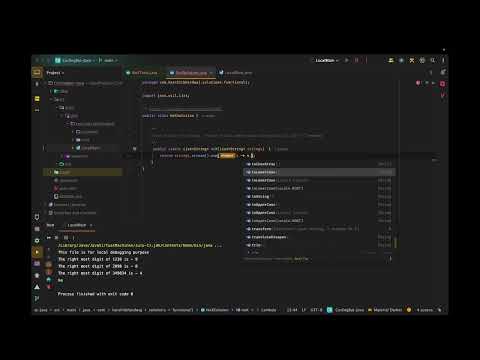Switch to the LocalMain.java editor tab
480x360 pixels.
[x=235, y=73]
